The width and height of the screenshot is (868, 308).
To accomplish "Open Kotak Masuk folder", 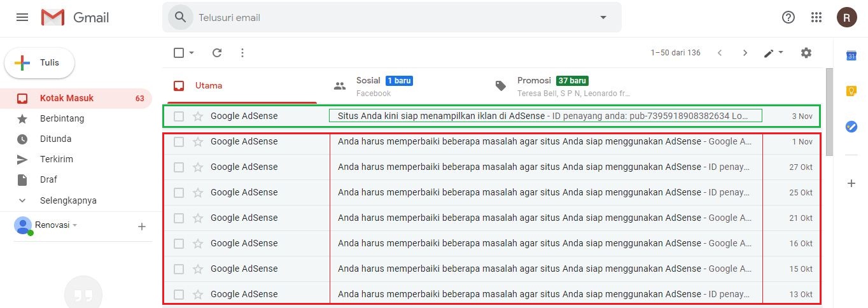I will coord(76,98).
